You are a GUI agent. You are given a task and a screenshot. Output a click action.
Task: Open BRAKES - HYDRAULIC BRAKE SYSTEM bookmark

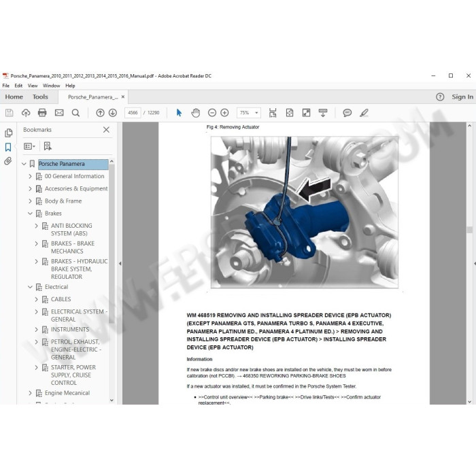tap(79, 269)
